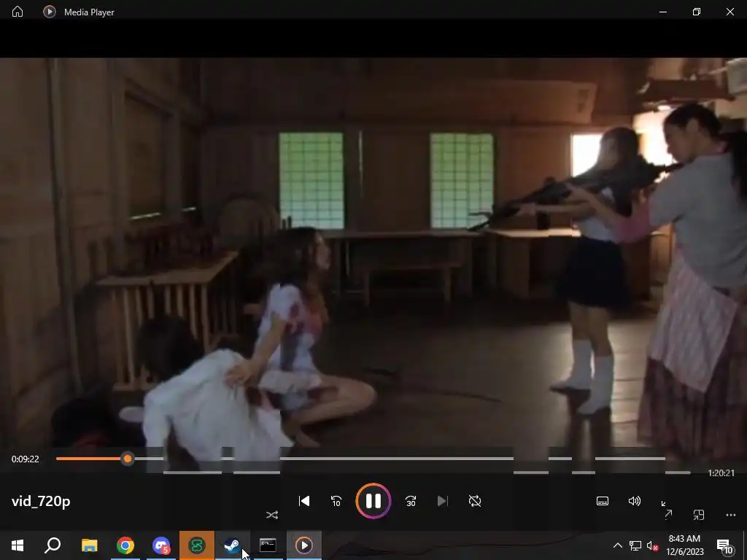Click the vid_720p title

click(41, 501)
